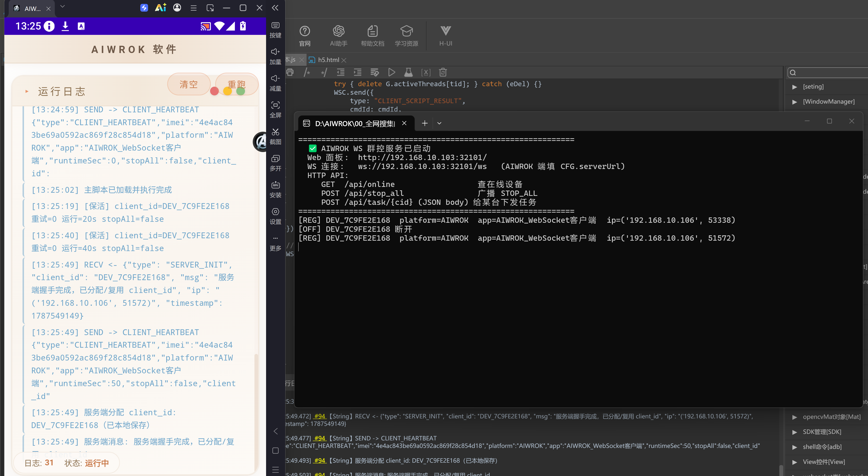Install an APK via 安装 icon
The height and width of the screenshot is (476, 868).
[x=275, y=190]
